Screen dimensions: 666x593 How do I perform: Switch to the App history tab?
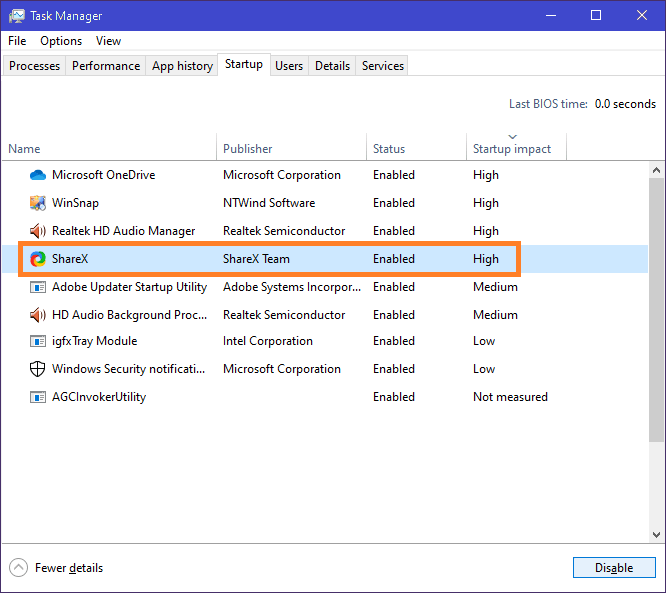pos(182,66)
